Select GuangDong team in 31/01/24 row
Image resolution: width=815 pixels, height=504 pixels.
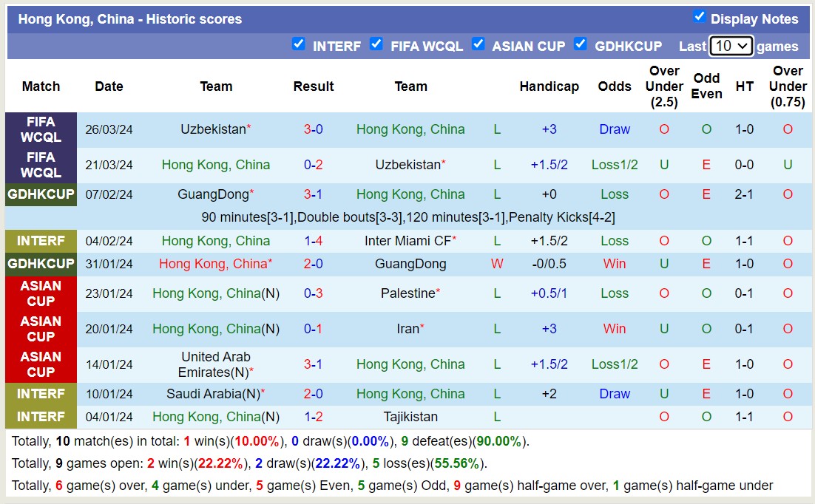[x=410, y=264]
